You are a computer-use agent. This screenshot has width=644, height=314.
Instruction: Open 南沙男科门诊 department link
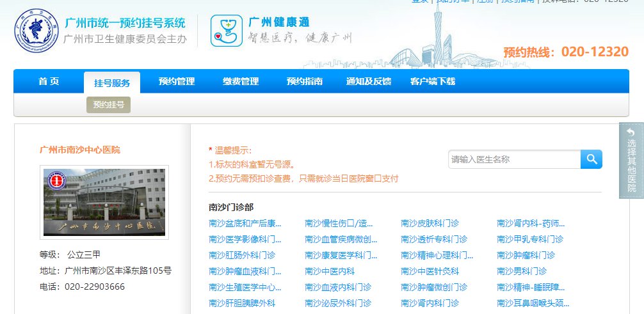click(521, 271)
